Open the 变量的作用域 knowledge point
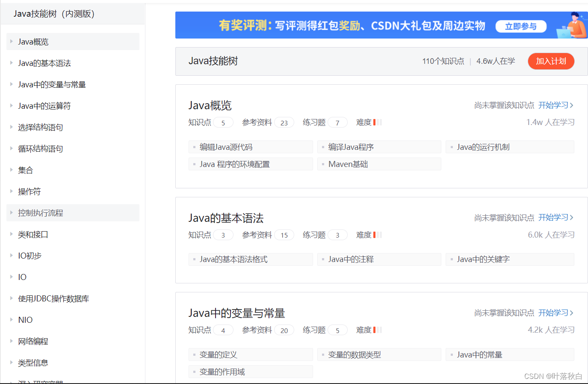The height and width of the screenshot is (384, 588). [x=251, y=372]
